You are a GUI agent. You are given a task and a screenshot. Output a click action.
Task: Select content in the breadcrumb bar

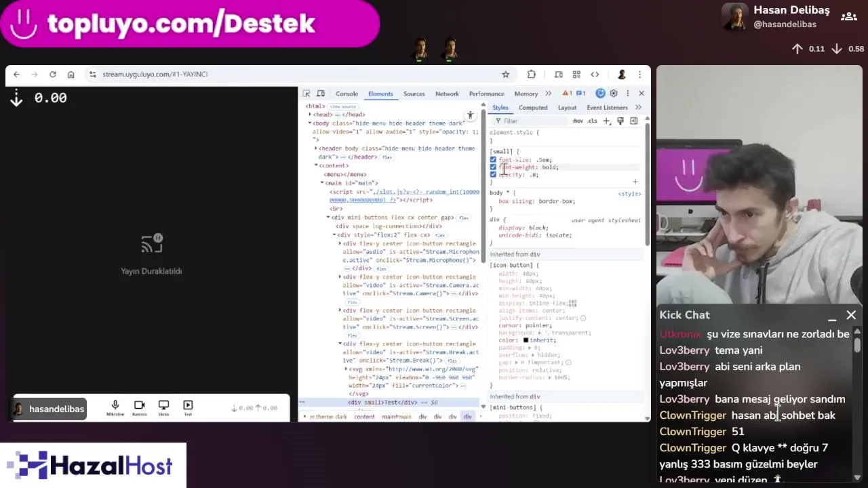pyautogui.click(x=364, y=417)
